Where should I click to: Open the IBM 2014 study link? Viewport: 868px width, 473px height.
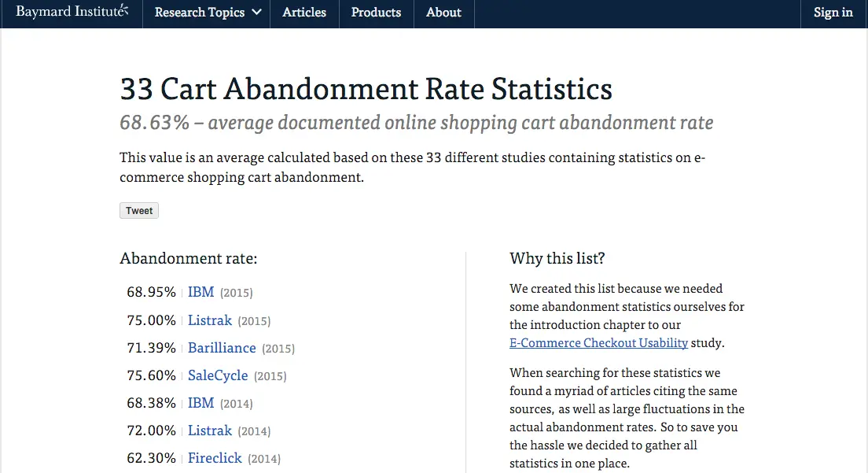[x=200, y=403]
